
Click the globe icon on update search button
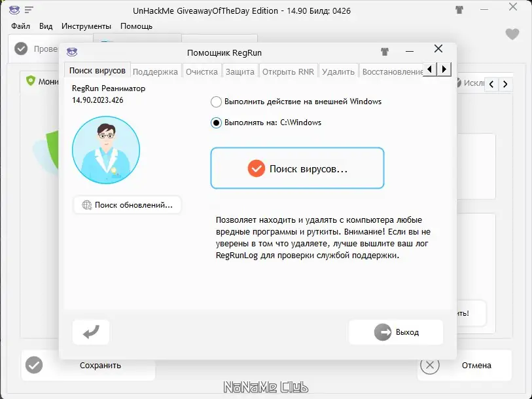(87, 205)
